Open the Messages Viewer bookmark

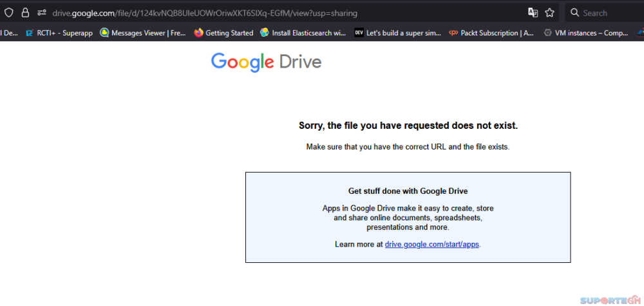click(x=143, y=33)
